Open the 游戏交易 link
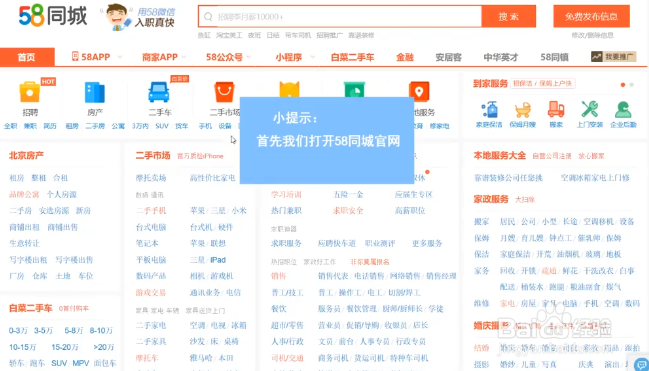 [151, 293]
